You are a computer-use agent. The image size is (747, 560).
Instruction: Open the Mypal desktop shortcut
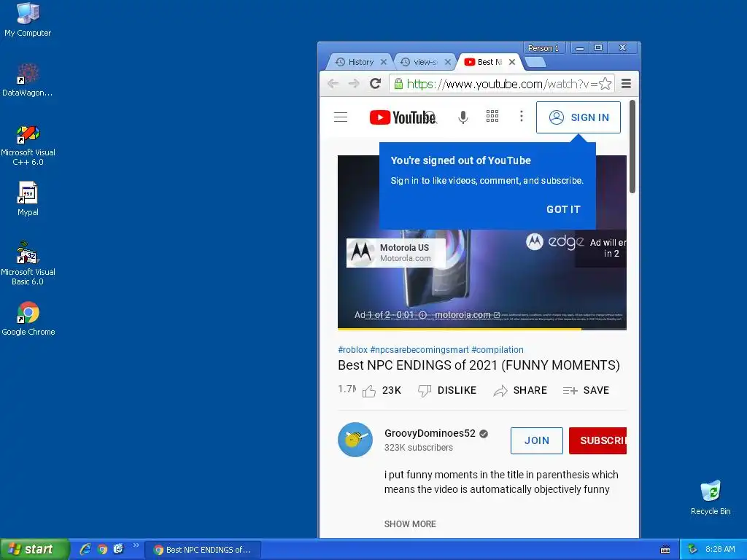coord(28,199)
